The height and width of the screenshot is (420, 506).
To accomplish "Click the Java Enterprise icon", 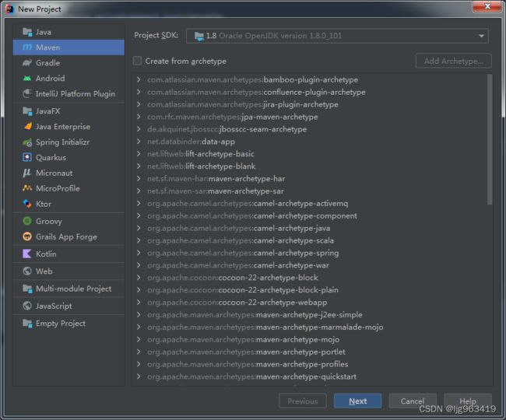I will [28, 126].
